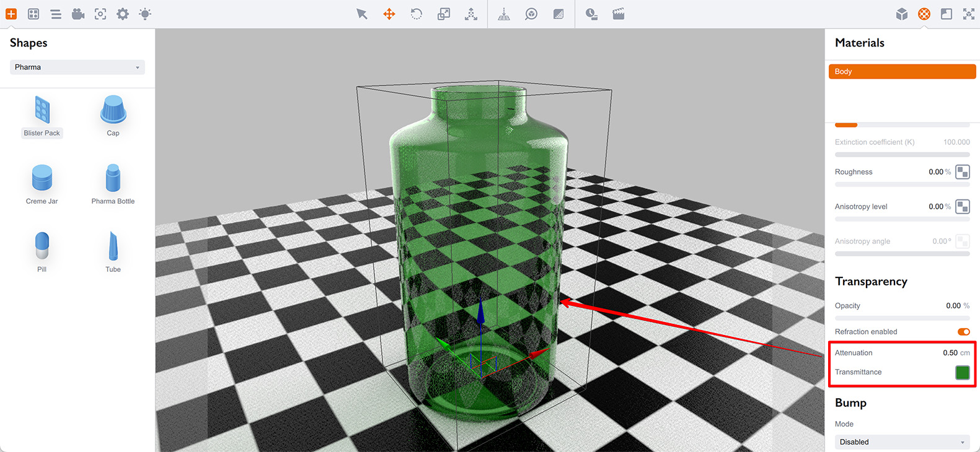Select the Body material entry
Viewport: 980px width, 452px height.
pyautogui.click(x=902, y=72)
